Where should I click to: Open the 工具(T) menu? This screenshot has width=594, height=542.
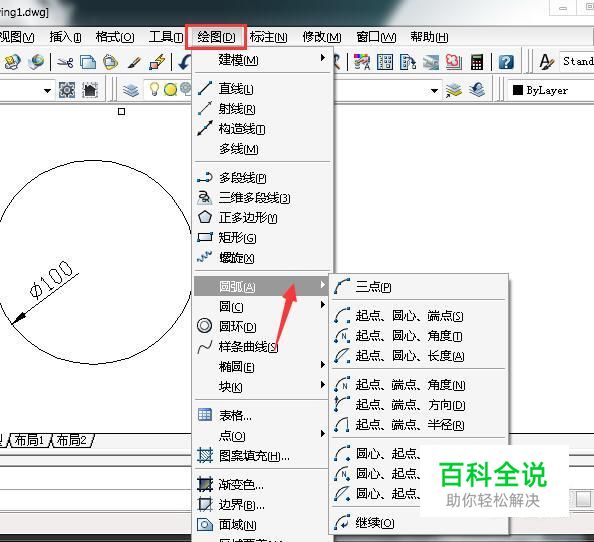166,37
